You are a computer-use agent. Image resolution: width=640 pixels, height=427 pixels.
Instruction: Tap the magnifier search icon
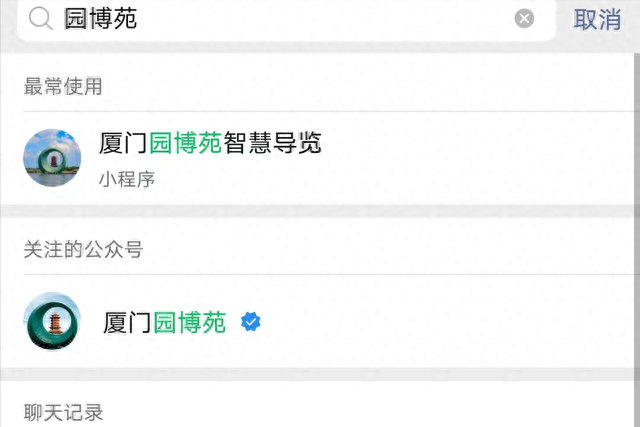point(40,19)
